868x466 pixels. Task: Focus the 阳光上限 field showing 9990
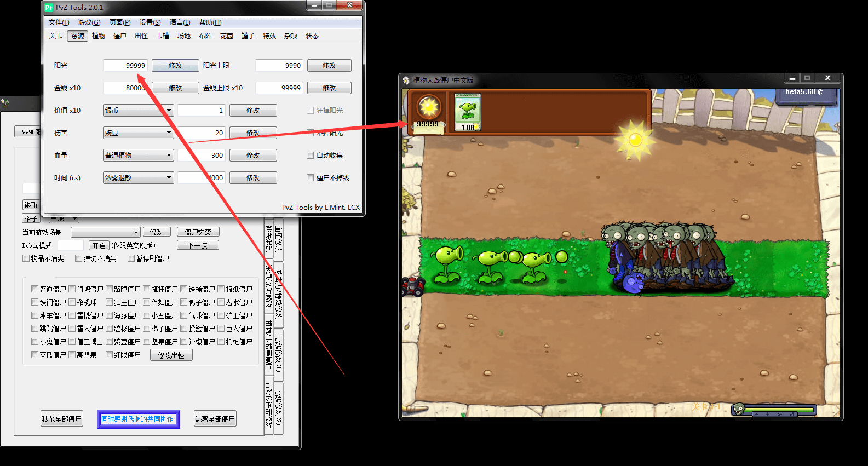pyautogui.click(x=279, y=66)
